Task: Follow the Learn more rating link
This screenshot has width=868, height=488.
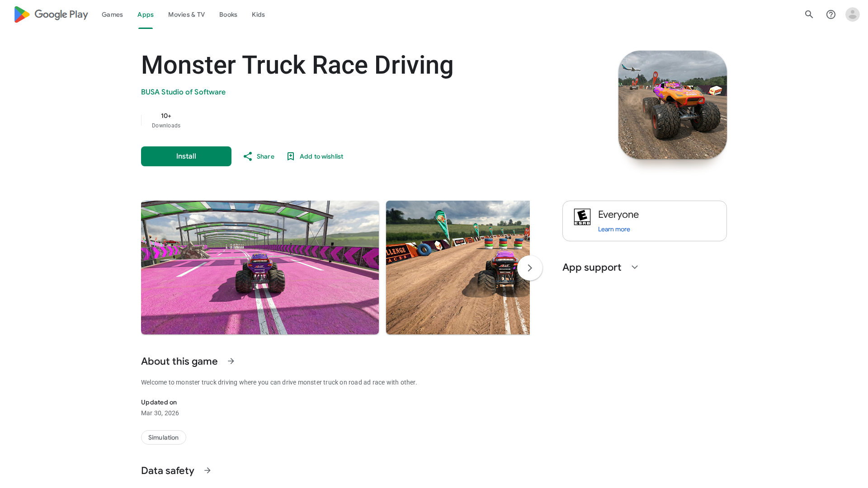Action: (x=614, y=229)
